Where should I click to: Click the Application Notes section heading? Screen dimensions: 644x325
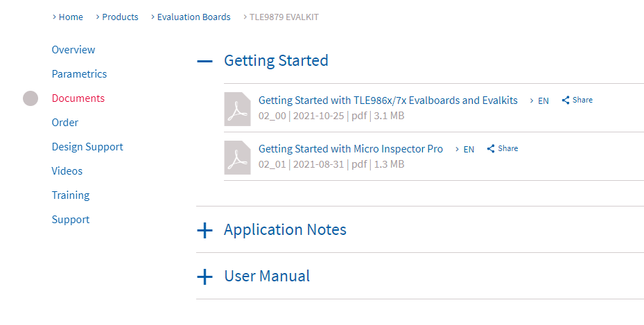[x=285, y=230]
